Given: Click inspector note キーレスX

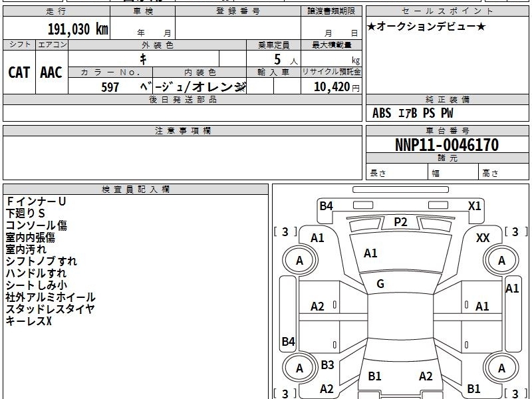Looking at the screenshot, I should pyautogui.click(x=29, y=321).
